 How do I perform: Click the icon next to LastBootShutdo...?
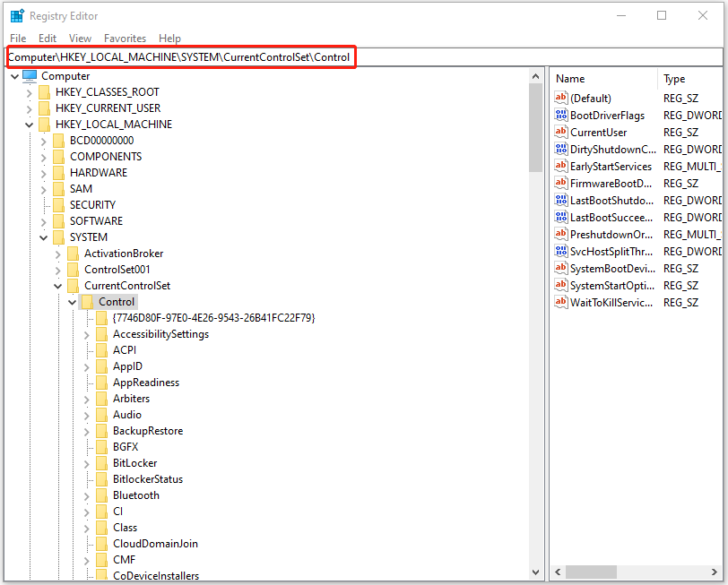click(561, 201)
